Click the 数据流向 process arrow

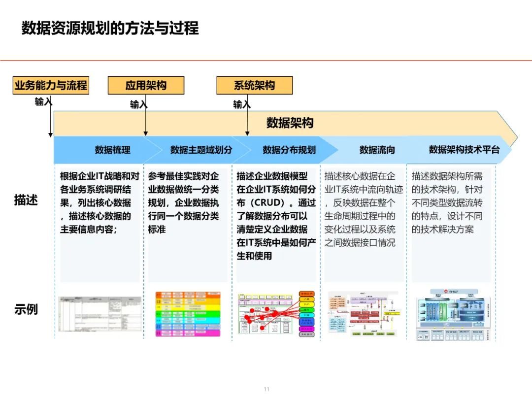pyautogui.click(x=377, y=149)
